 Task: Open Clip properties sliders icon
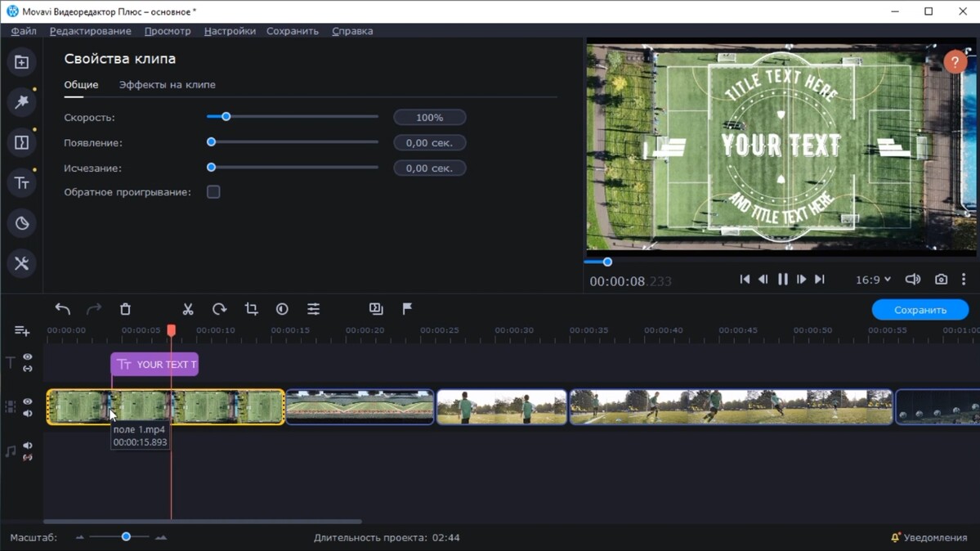point(314,309)
